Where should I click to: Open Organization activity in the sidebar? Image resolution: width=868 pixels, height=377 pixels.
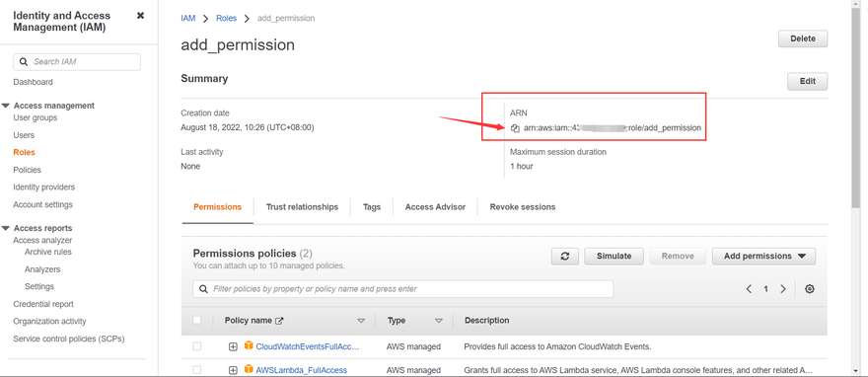click(50, 321)
